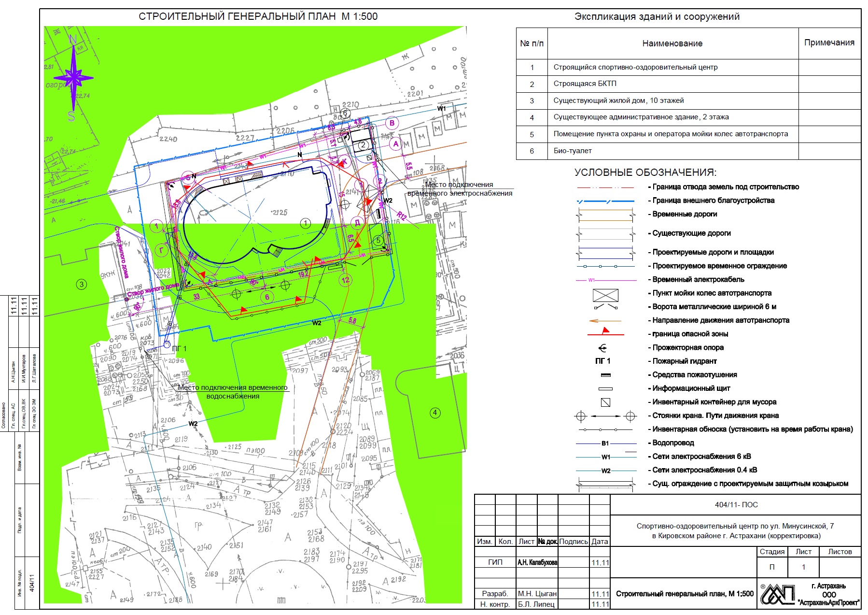Image resolution: width=868 pixels, height=615 pixels.
Task: Click the magenta temporary electric cable legend line
Action: tap(605, 280)
